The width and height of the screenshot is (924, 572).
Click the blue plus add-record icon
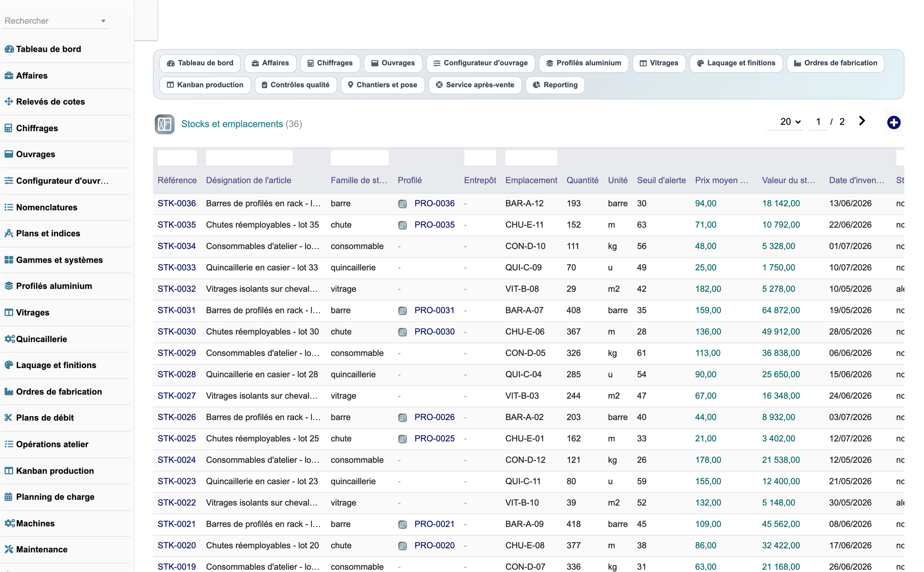894,123
